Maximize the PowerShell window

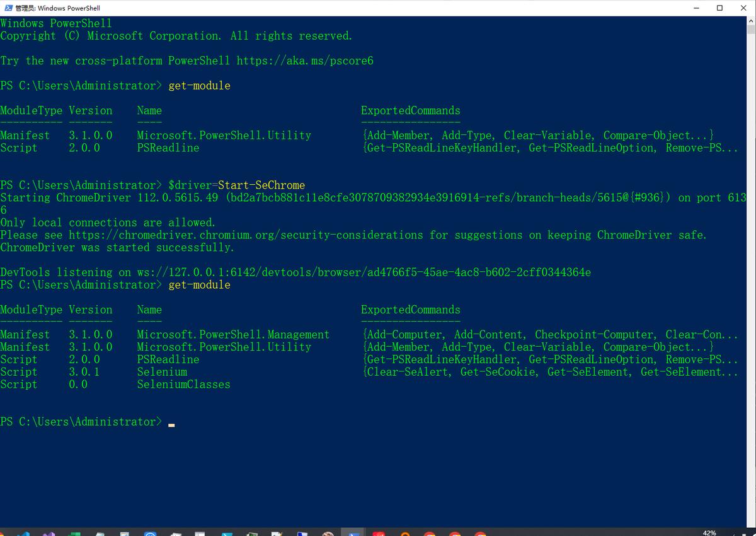click(719, 8)
